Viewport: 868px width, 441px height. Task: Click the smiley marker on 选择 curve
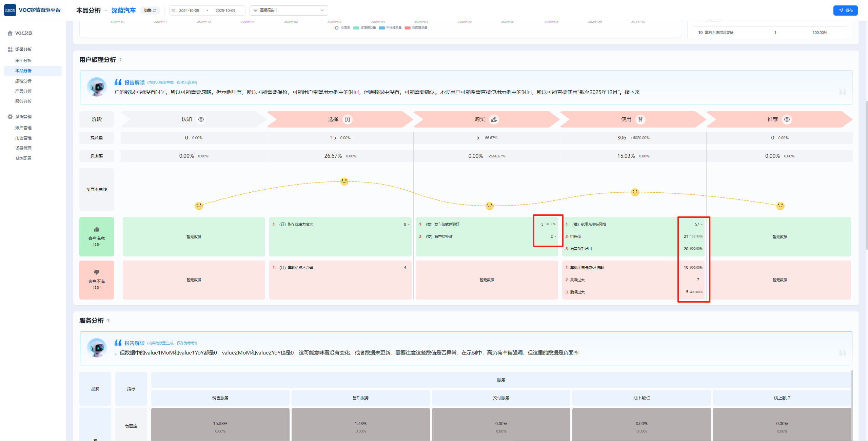[344, 181]
